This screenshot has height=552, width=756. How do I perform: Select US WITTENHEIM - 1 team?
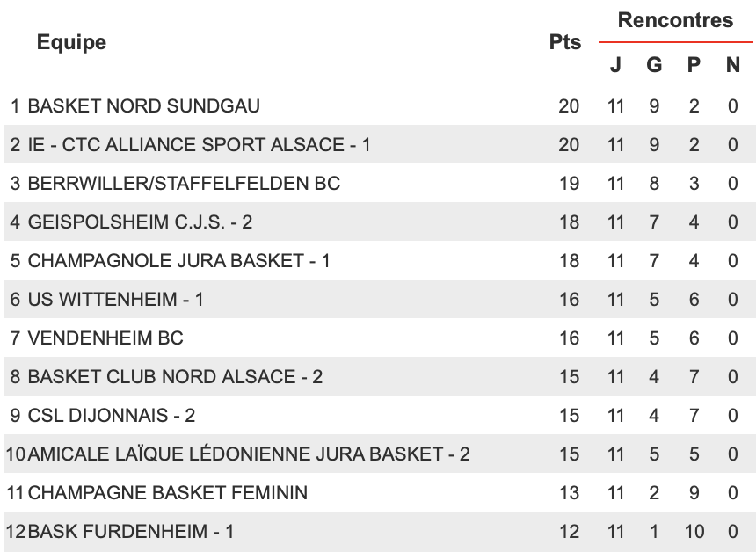pyautogui.click(x=116, y=300)
